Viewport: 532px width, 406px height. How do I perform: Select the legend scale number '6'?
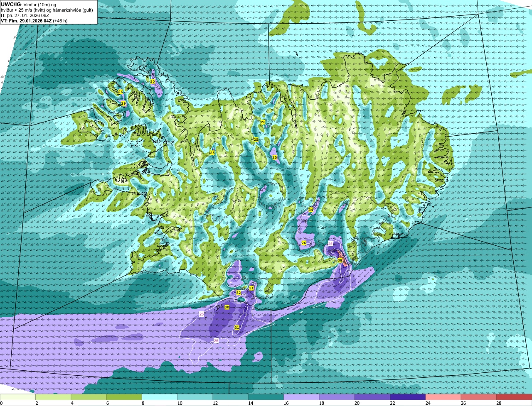(108, 403)
